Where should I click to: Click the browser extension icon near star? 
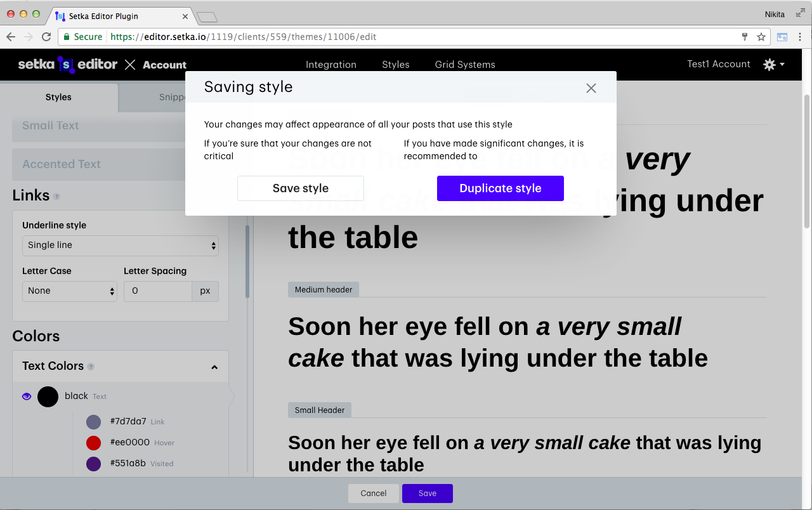pos(782,37)
